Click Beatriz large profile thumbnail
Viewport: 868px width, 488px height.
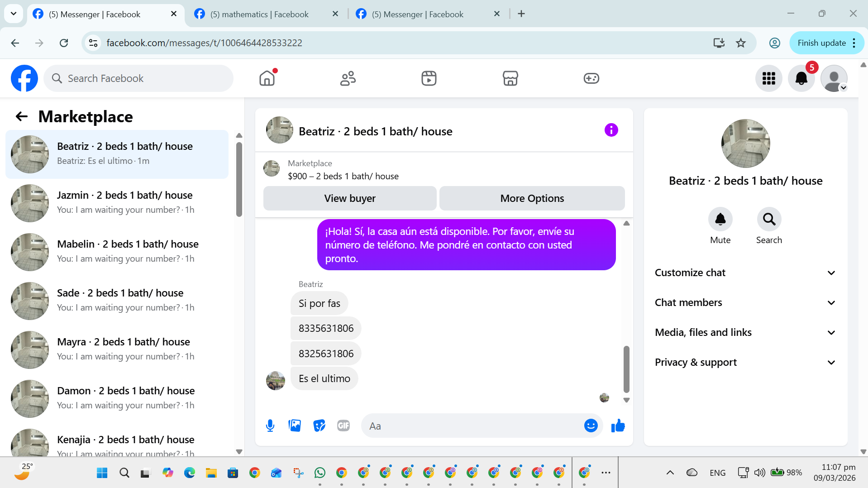tap(745, 144)
